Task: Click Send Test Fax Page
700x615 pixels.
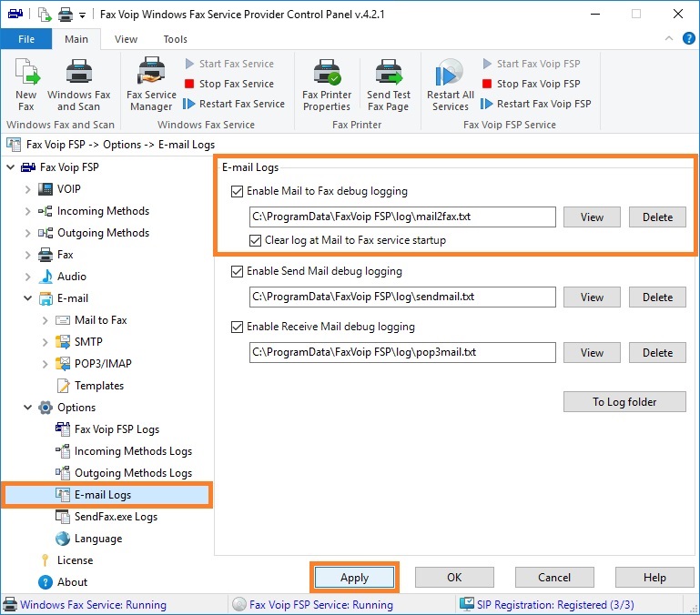Action: click(x=389, y=85)
